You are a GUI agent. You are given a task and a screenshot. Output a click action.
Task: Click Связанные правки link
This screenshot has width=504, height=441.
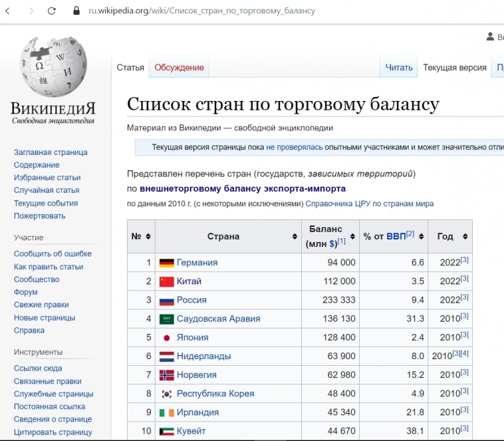48,381
